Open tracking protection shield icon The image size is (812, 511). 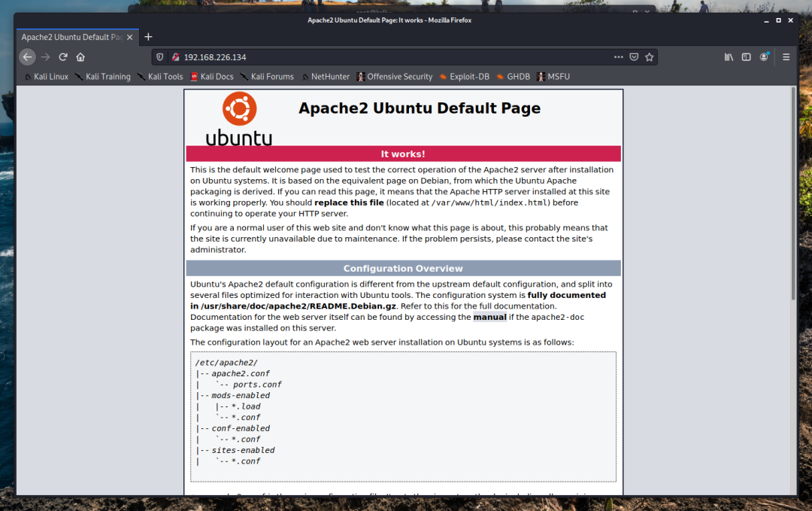[160, 57]
